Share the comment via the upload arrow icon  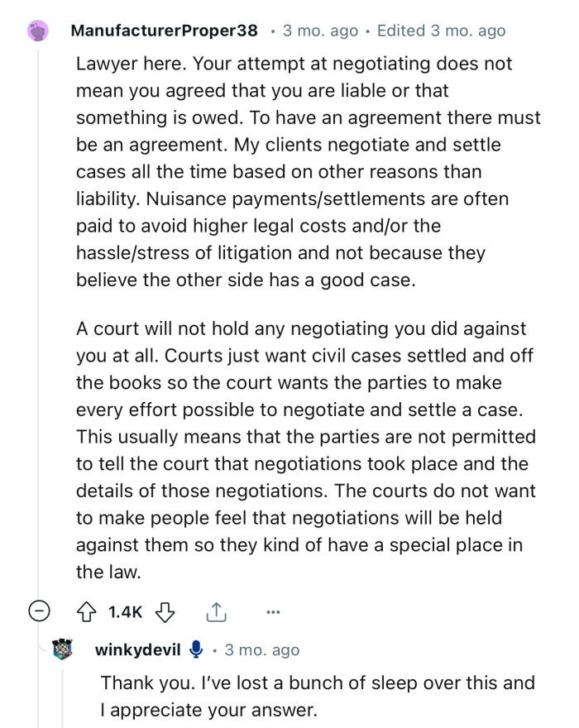pyautogui.click(x=216, y=612)
